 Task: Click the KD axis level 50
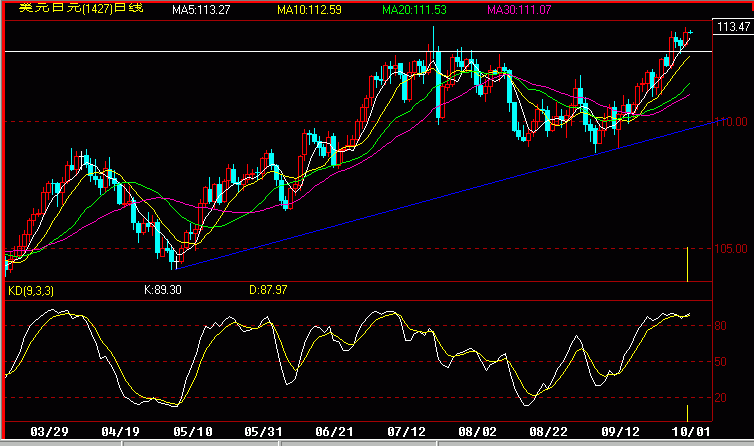[x=720, y=362]
